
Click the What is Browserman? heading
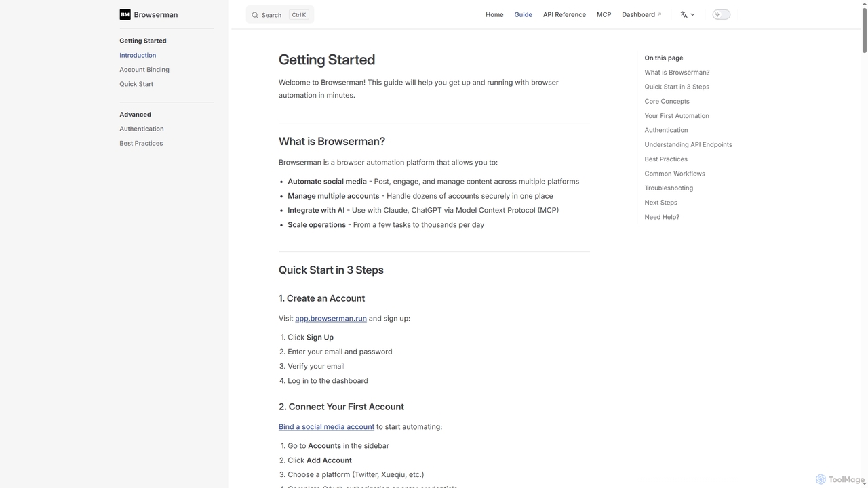click(x=332, y=141)
